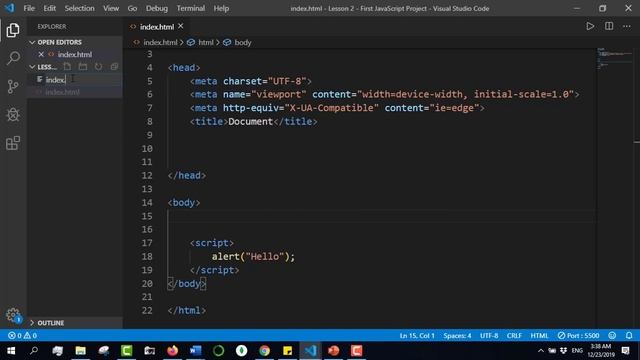Image resolution: width=640 pixels, height=360 pixels.
Task: Open the Manage gear settings icon
Action: click(13, 315)
